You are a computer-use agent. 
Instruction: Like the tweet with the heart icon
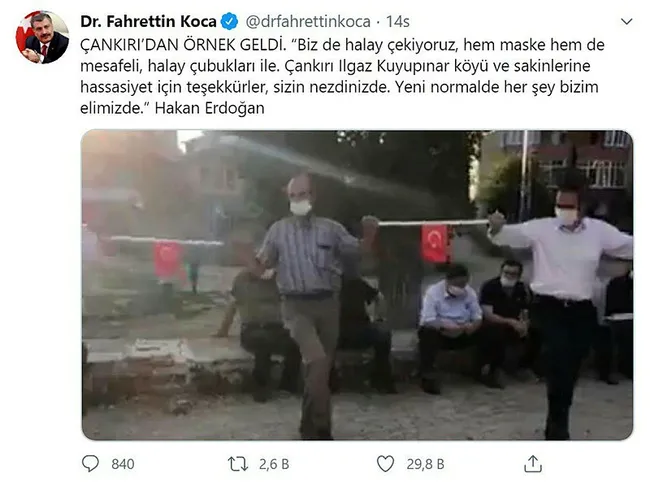[x=385, y=464]
